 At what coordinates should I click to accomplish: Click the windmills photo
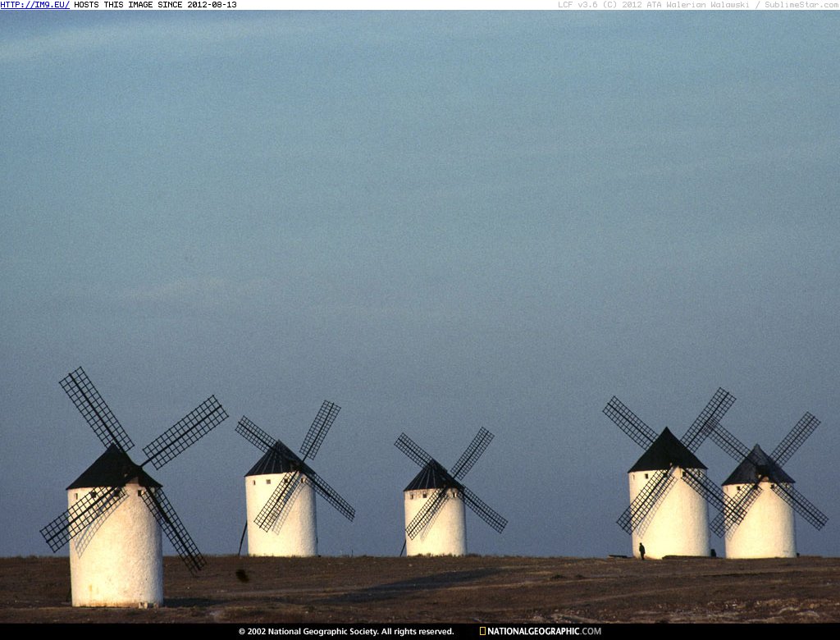tap(420, 316)
